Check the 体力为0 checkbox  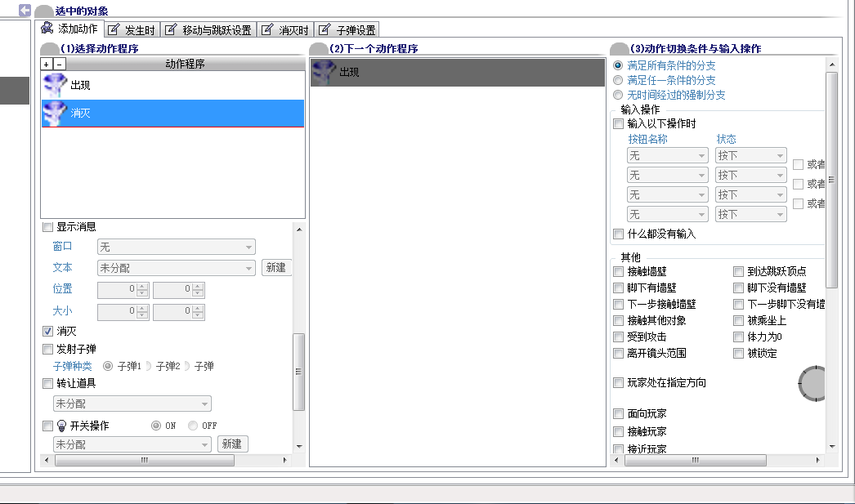[x=738, y=337]
